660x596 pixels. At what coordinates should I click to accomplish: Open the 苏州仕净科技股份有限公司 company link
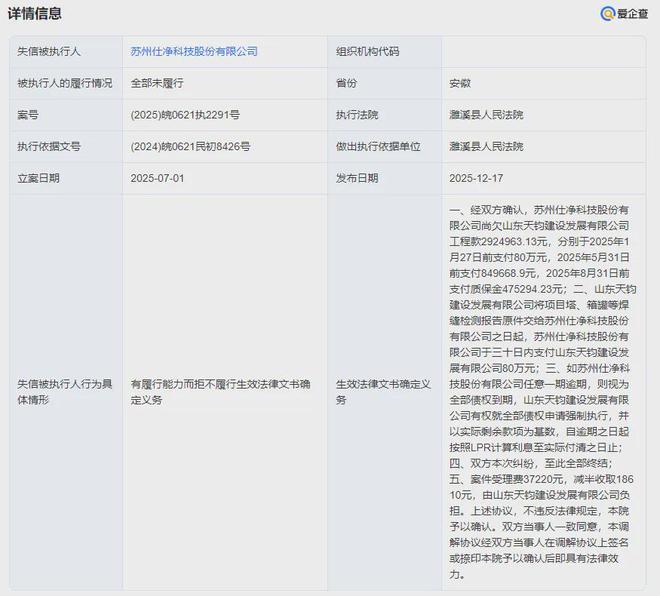point(194,51)
